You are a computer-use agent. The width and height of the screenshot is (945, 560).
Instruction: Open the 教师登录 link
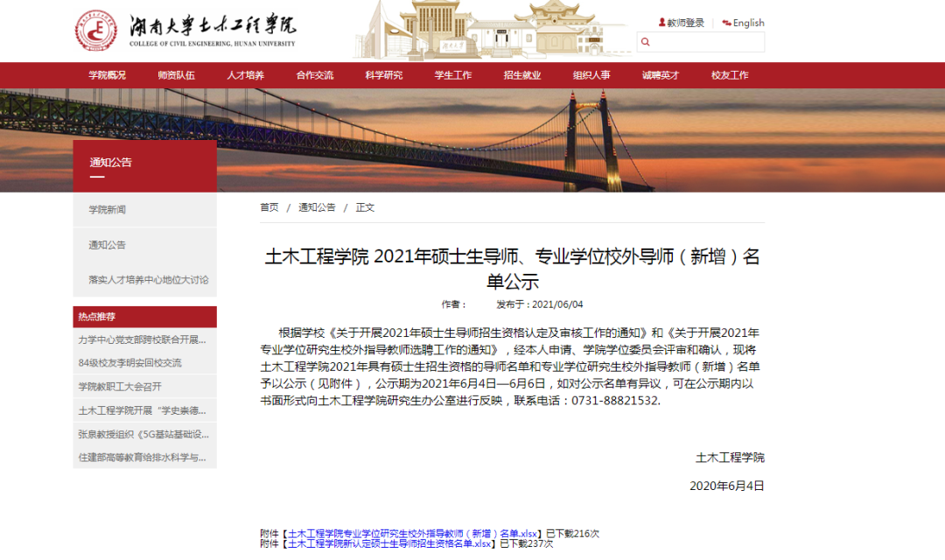click(685, 23)
